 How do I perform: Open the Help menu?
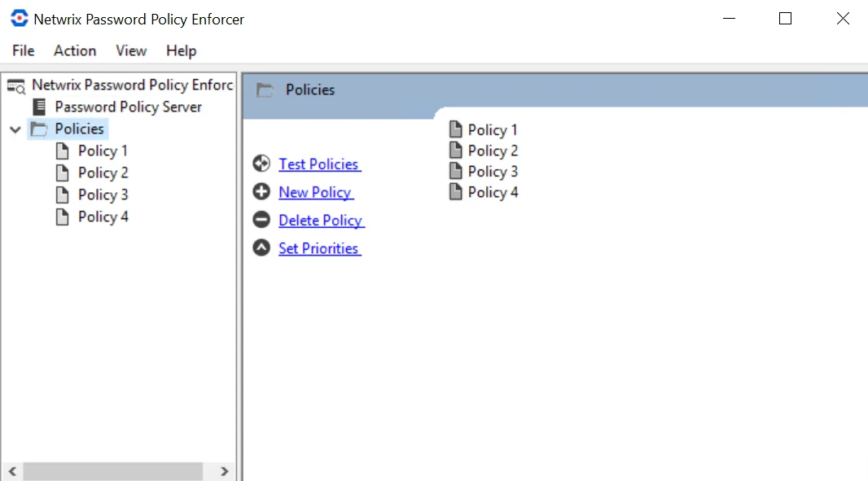[x=181, y=51]
